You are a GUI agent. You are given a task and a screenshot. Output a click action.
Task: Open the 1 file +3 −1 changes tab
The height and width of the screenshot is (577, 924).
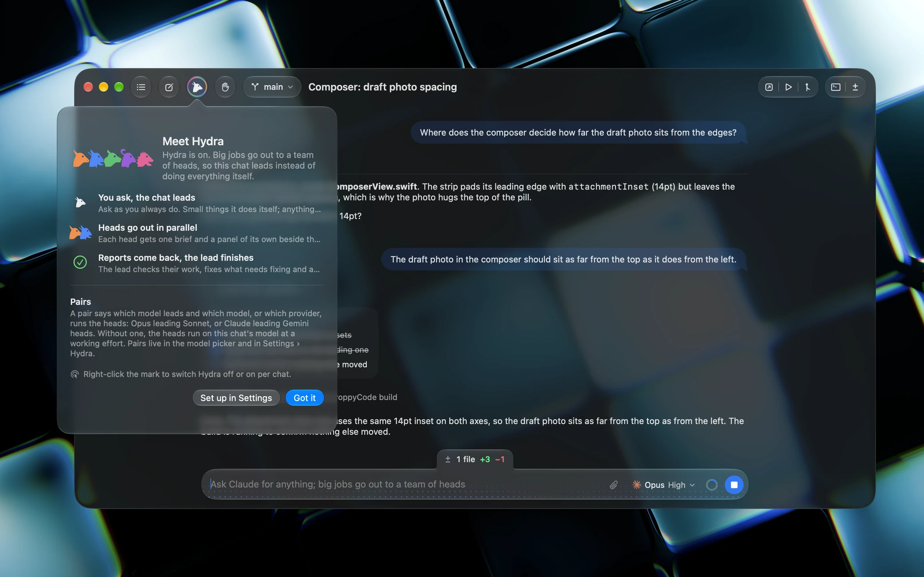475,459
